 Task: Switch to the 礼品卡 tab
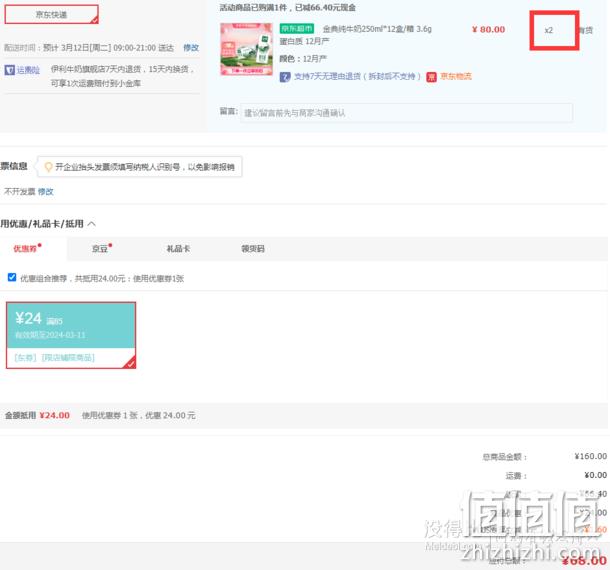(x=178, y=249)
